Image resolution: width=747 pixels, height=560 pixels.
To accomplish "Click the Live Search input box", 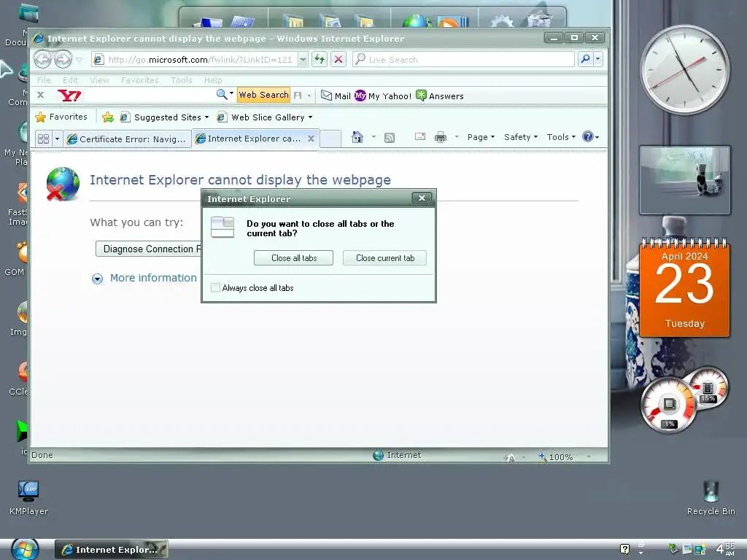I will click(464, 60).
